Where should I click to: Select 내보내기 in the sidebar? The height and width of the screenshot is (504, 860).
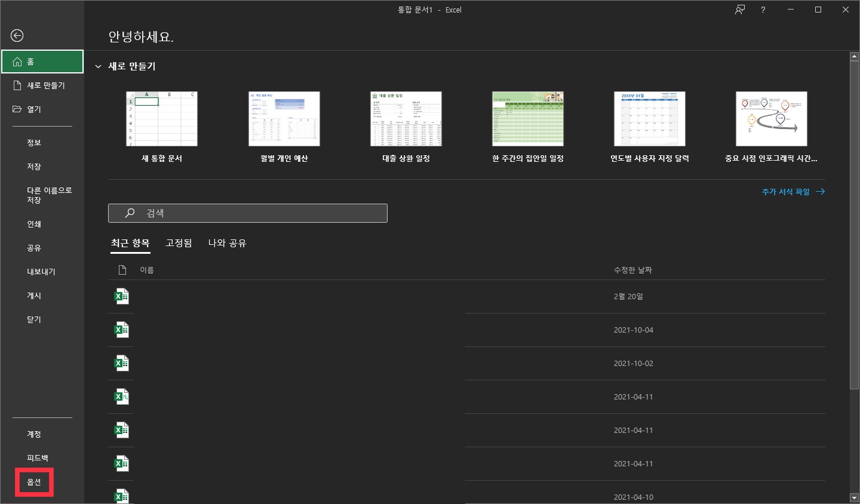pos(41,272)
